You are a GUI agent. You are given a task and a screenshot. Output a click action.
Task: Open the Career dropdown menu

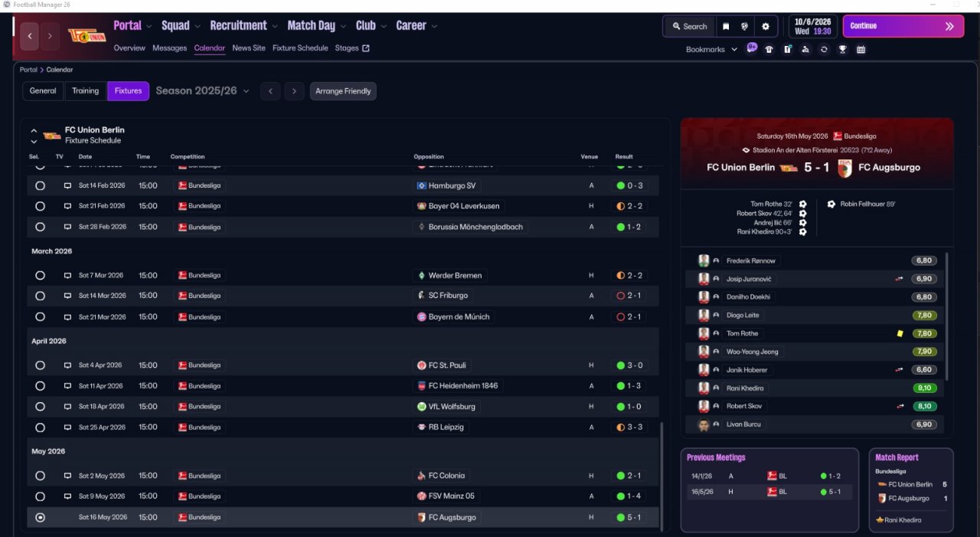(x=416, y=25)
